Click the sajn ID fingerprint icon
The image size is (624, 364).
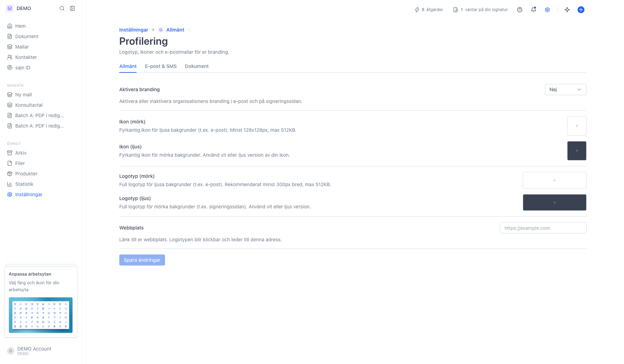(x=10, y=68)
